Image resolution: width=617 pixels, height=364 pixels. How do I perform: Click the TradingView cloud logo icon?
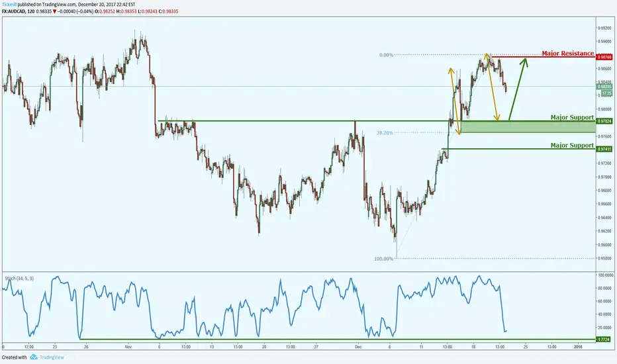(x=34, y=357)
